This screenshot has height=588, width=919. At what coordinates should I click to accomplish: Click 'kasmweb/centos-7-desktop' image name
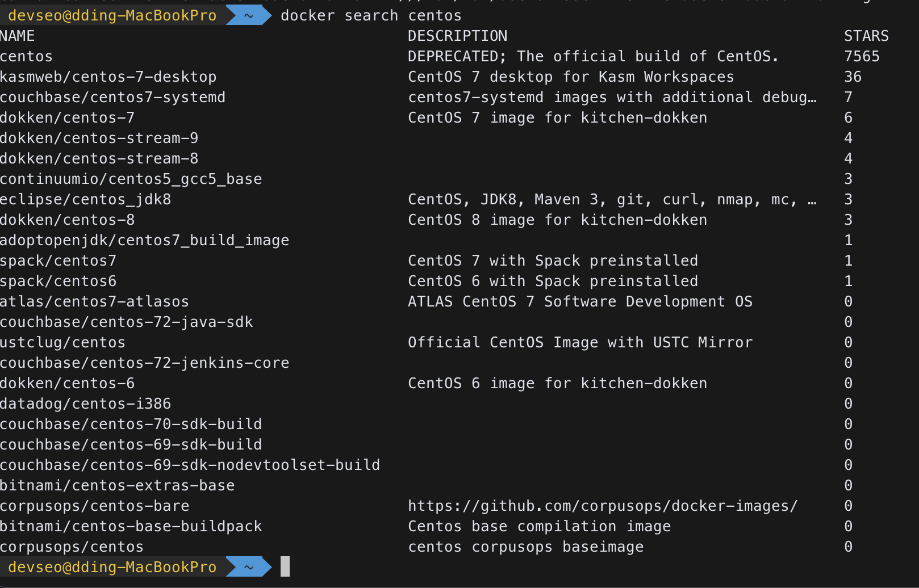[x=108, y=77]
